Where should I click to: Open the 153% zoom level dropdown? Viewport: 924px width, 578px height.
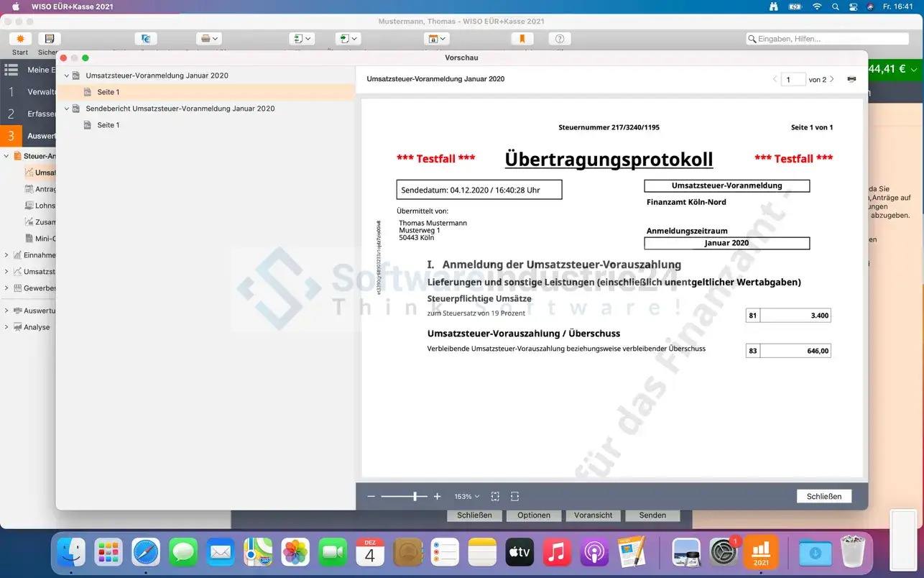pyautogui.click(x=466, y=497)
